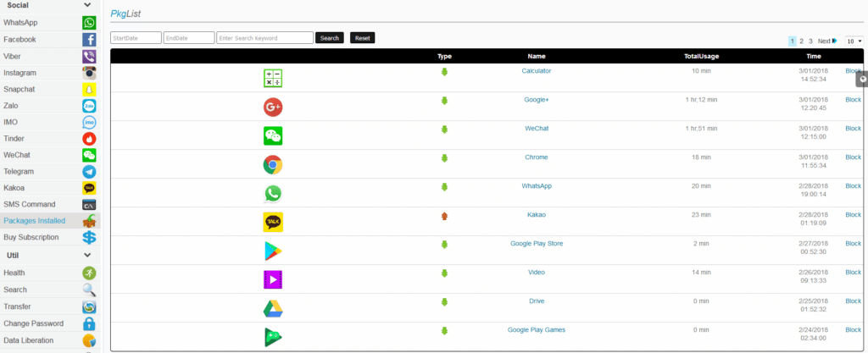Click the Time column header
This screenshot has width=868, height=353.
coord(813,56)
